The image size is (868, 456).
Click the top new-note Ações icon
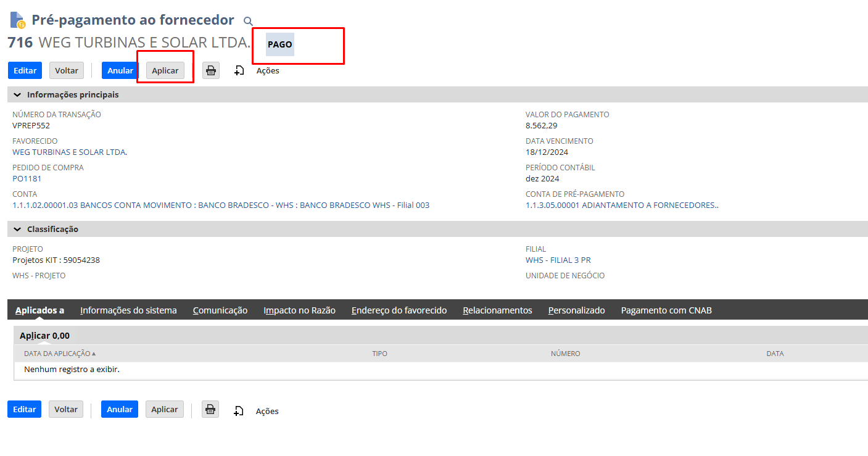point(239,71)
